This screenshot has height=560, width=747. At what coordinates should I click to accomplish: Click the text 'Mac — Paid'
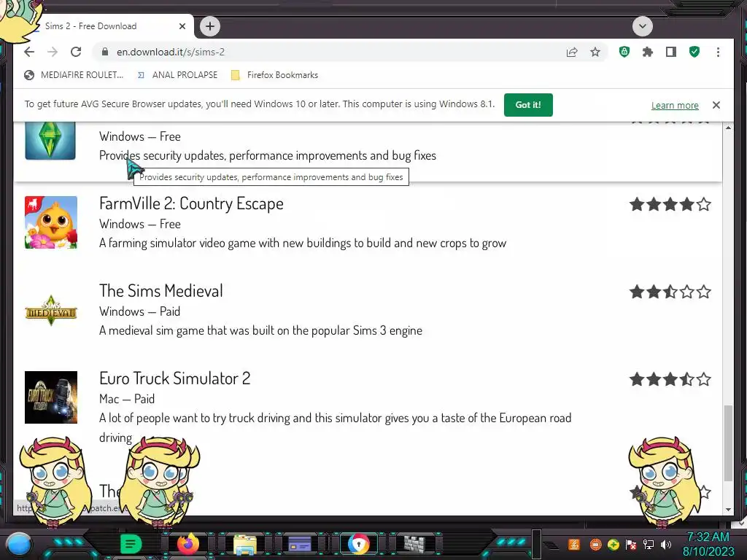coord(127,399)
